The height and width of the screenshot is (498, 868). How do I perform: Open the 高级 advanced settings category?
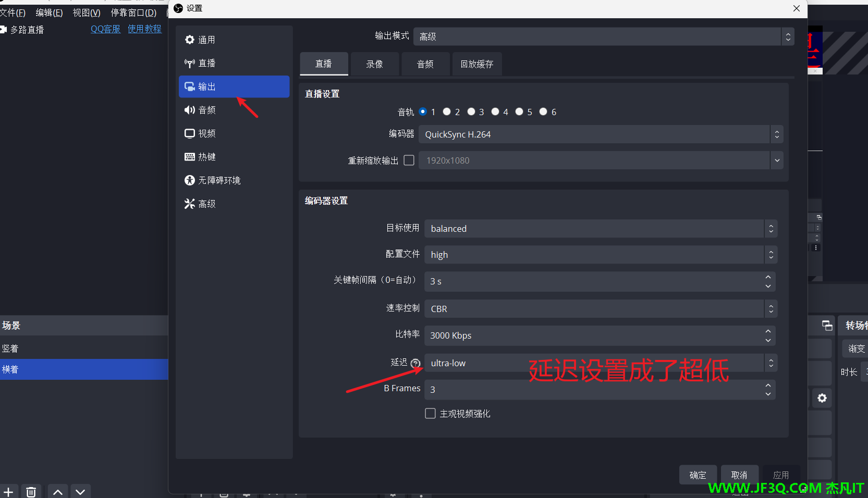tap(206, 204)
